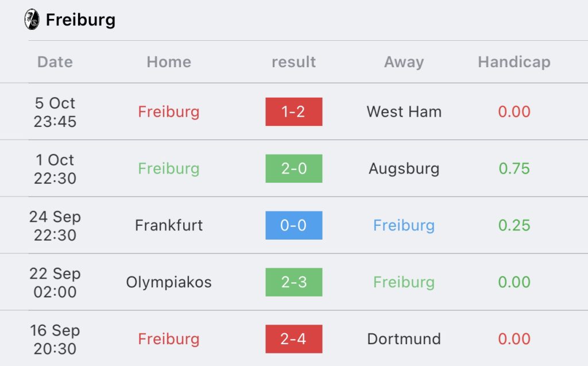Open the red 1-2 result badge
Viewport: 588px width, 366px height.
click(x=293, y=111)
